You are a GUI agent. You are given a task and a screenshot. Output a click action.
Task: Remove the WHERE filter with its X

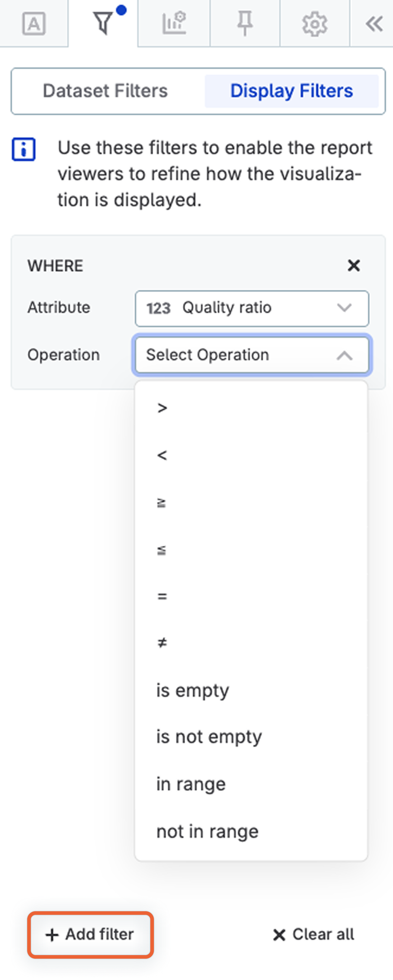point(353,265)
